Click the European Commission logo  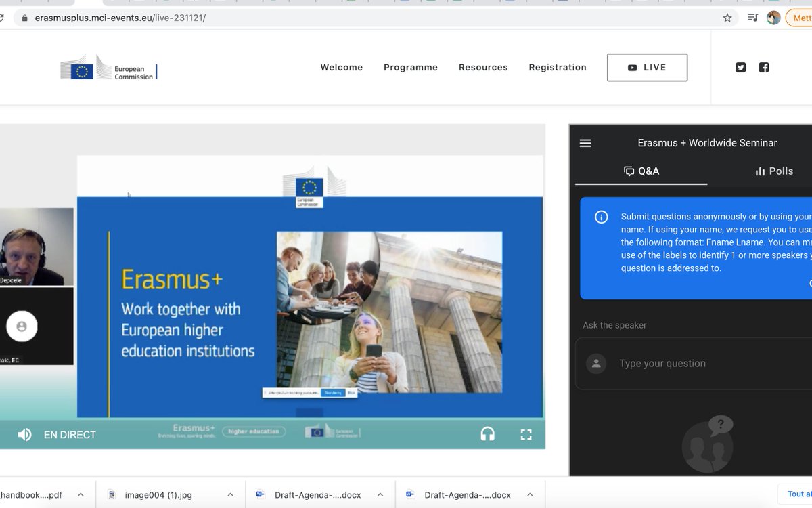click(x=109, y=68)
